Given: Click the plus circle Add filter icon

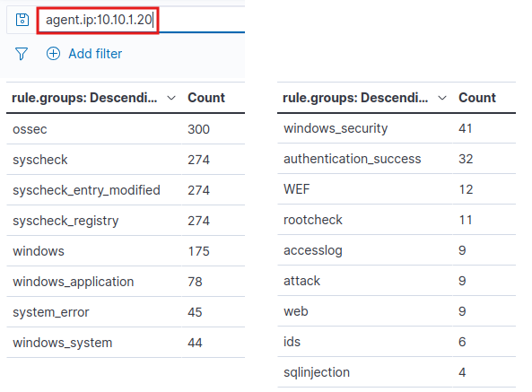Looking at the screenshot, I should click(53, 54).
